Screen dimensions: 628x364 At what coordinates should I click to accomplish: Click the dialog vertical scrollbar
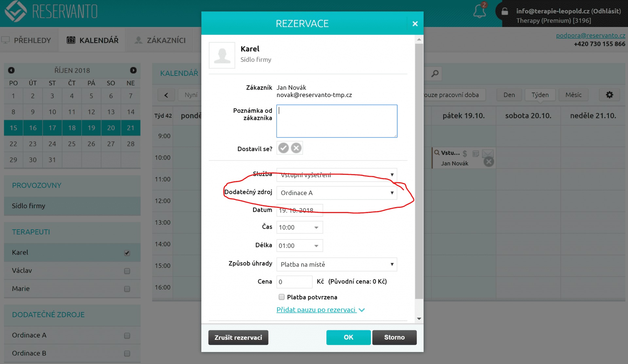click(x=419, y=170)
